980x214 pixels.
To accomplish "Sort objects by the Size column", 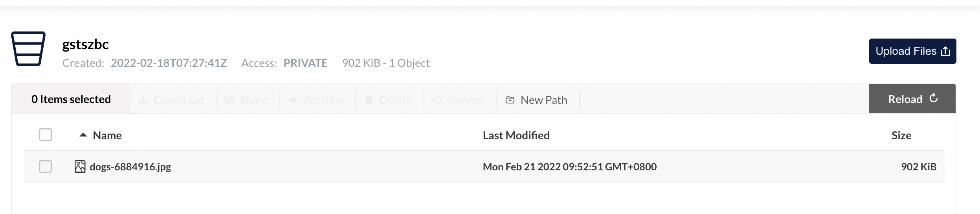I will 901,135.
